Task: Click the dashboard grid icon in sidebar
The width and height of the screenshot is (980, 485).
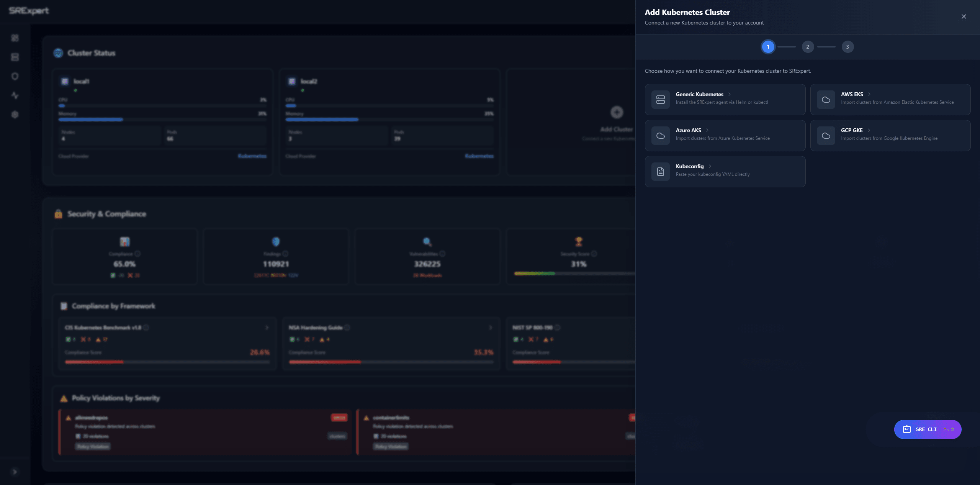Action: coord(15,38)
